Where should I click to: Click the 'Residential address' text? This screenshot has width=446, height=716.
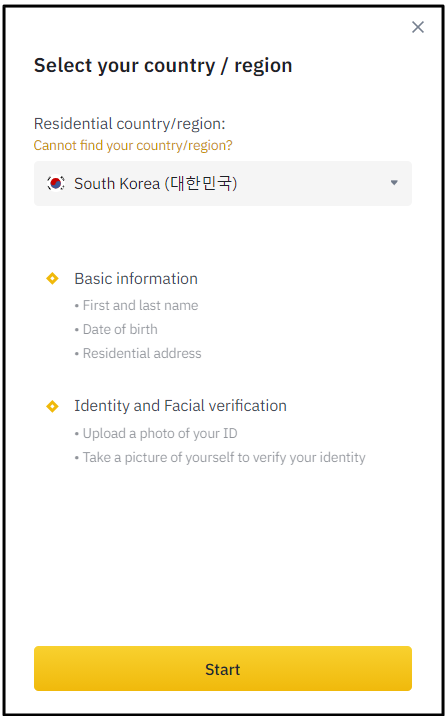coord(142,353)
